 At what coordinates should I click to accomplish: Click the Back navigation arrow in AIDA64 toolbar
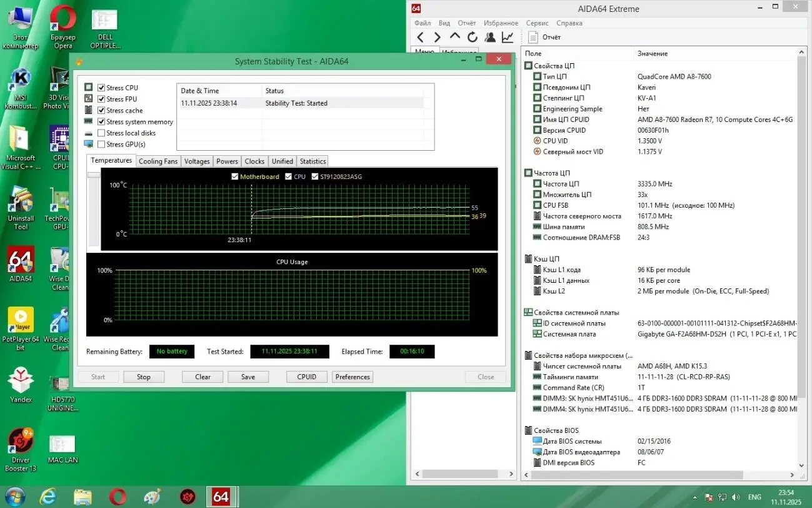click(x=420, y=37)
